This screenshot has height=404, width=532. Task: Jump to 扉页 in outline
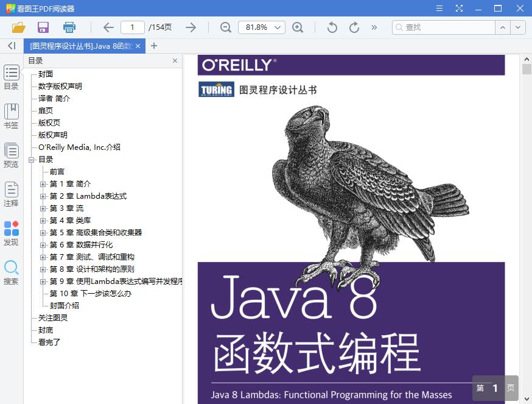(46, 111)
